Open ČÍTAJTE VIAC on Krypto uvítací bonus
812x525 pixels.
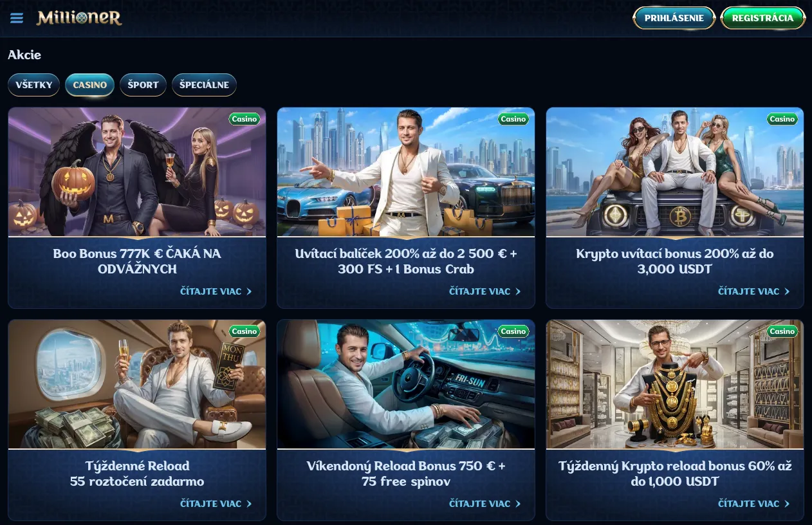754,291
